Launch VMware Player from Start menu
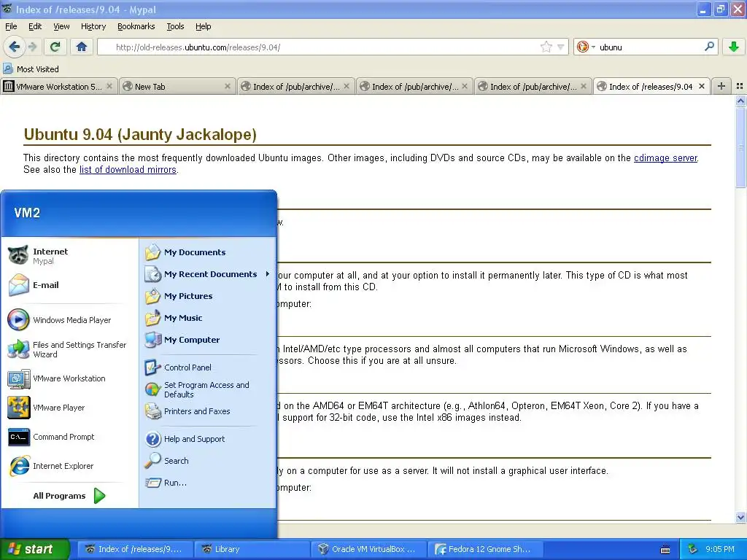 point(69,408)
